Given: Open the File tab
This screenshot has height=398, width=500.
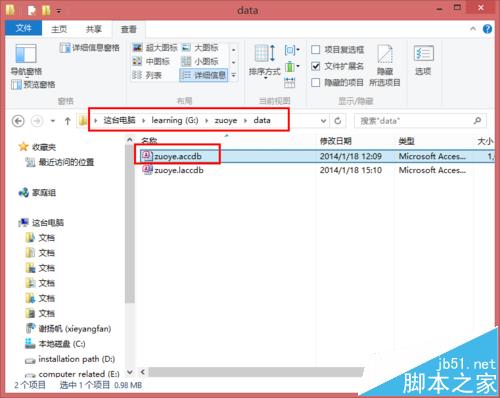Looking at the screenshot, I should pos(24,29).
